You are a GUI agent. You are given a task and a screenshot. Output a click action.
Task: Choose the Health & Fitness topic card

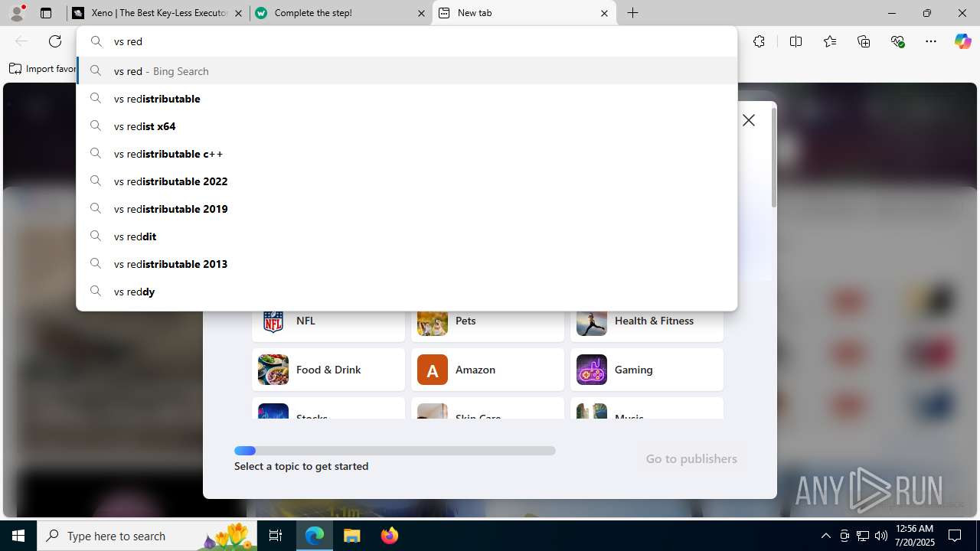(647, 325)
